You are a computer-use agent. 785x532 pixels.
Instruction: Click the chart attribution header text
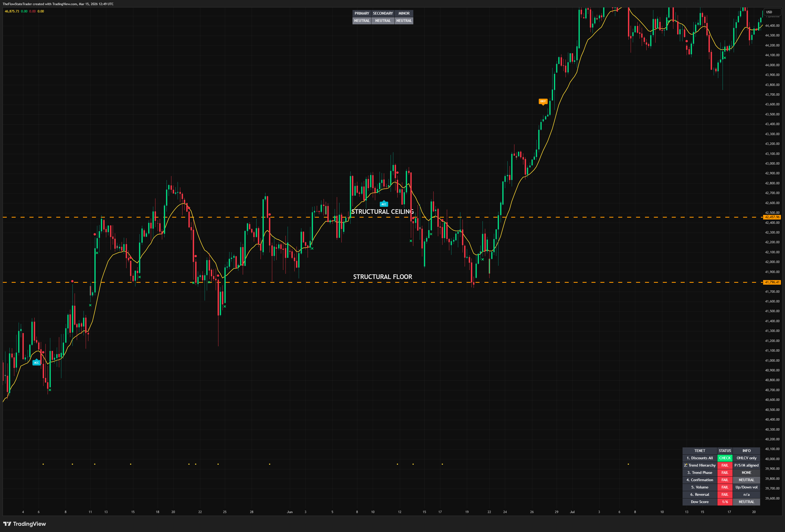[58, 4]
